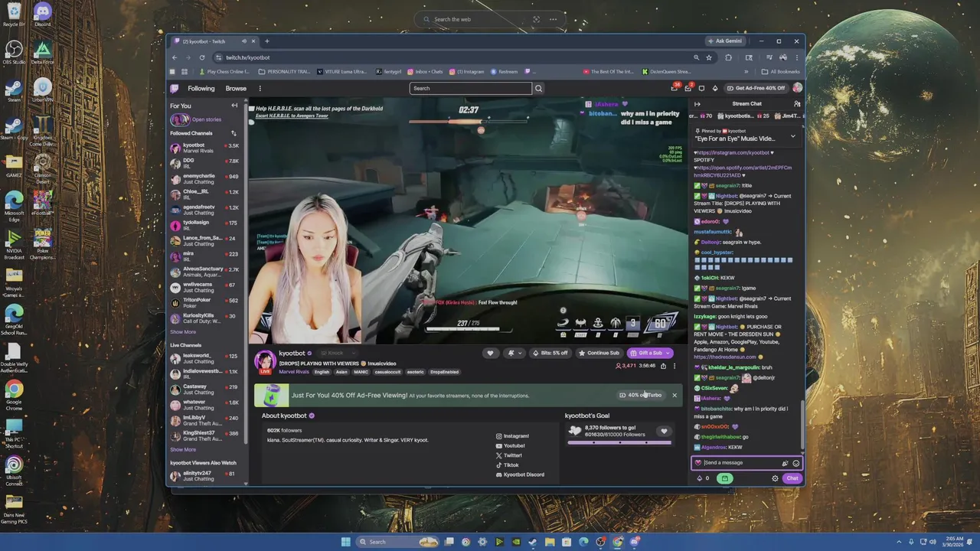Click the Twitch search field
The image size is (980, 551).
point(470,88)
